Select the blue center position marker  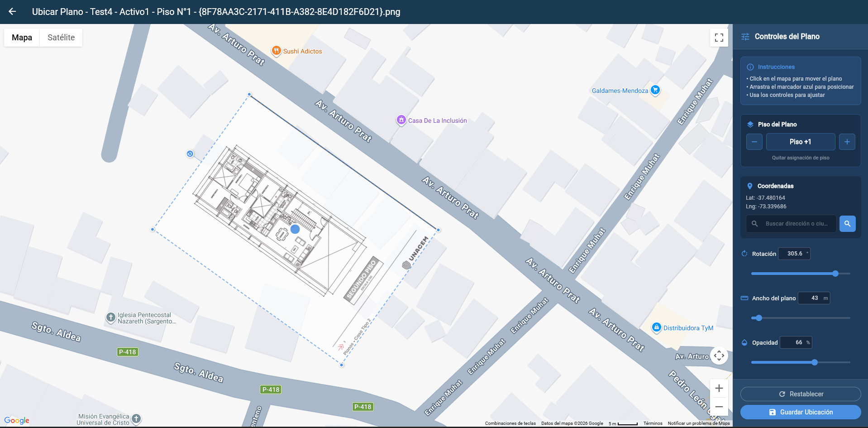295,229
